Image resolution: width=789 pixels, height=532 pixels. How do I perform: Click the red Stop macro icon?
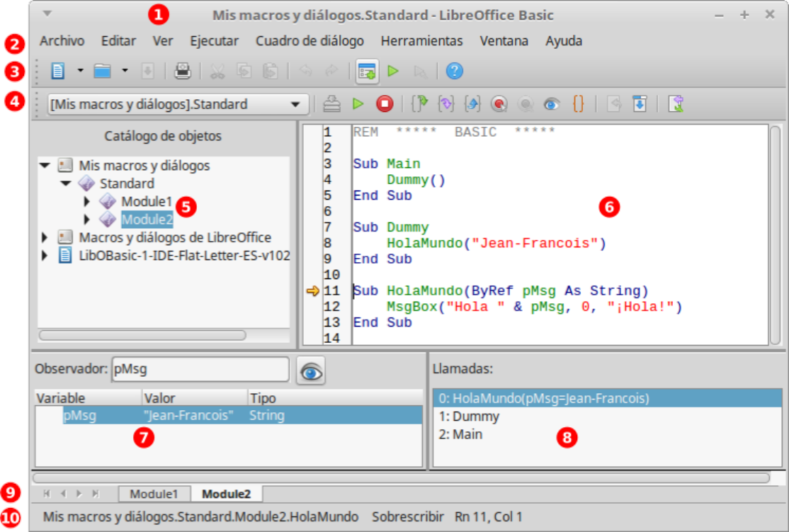coord(385,104)
